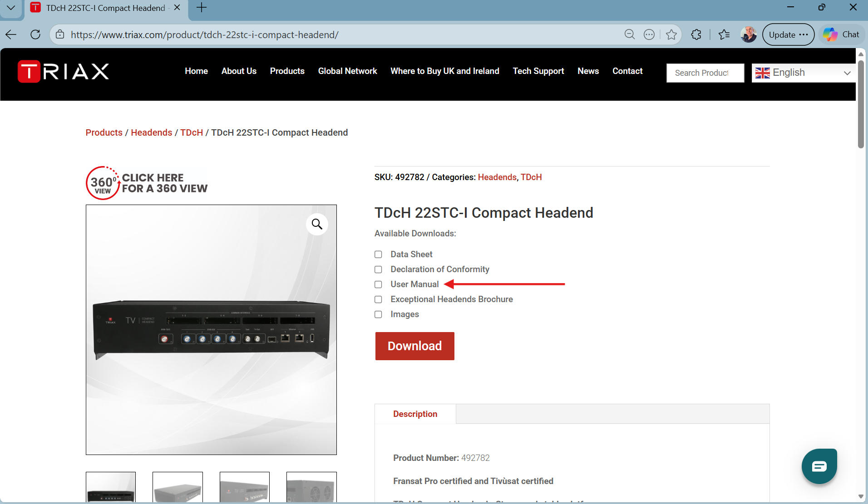The image size is (868, 504).
Task: Follow the TDcH breadcrumb link
Action: 192,132
